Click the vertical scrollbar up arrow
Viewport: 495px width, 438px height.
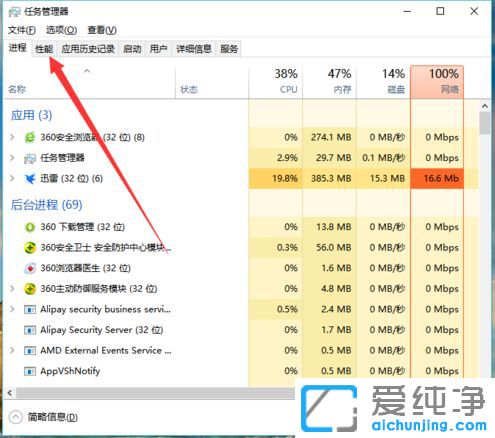(485, 106)
